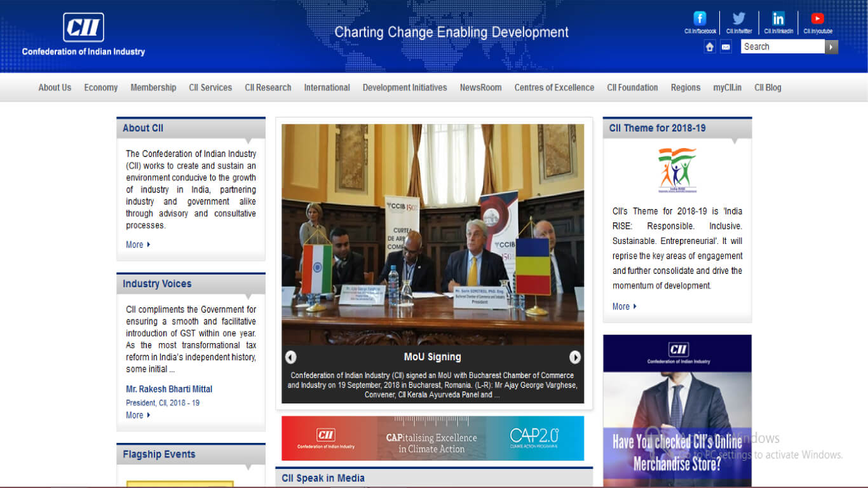868x488 pixels.
Task: Open the CII YouTube icon
Action: point(817,18)
